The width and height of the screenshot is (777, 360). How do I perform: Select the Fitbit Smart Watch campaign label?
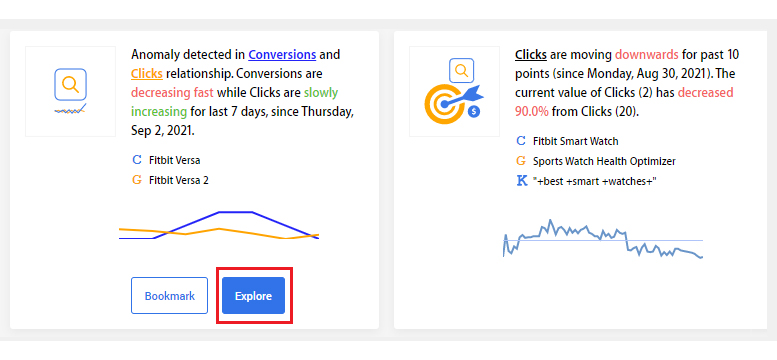[576, 141]
